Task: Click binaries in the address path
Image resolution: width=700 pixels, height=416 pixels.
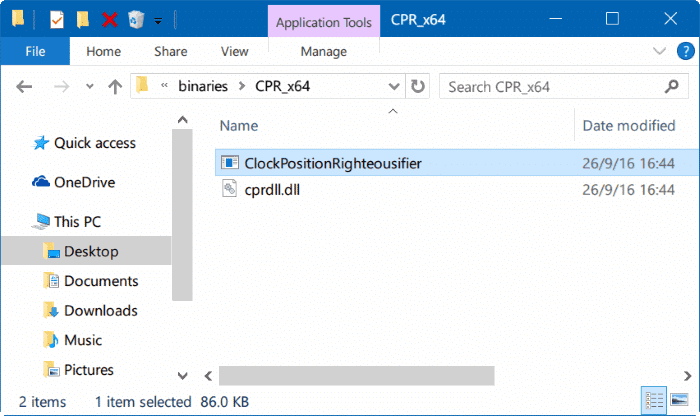Action: pos(203,86)
